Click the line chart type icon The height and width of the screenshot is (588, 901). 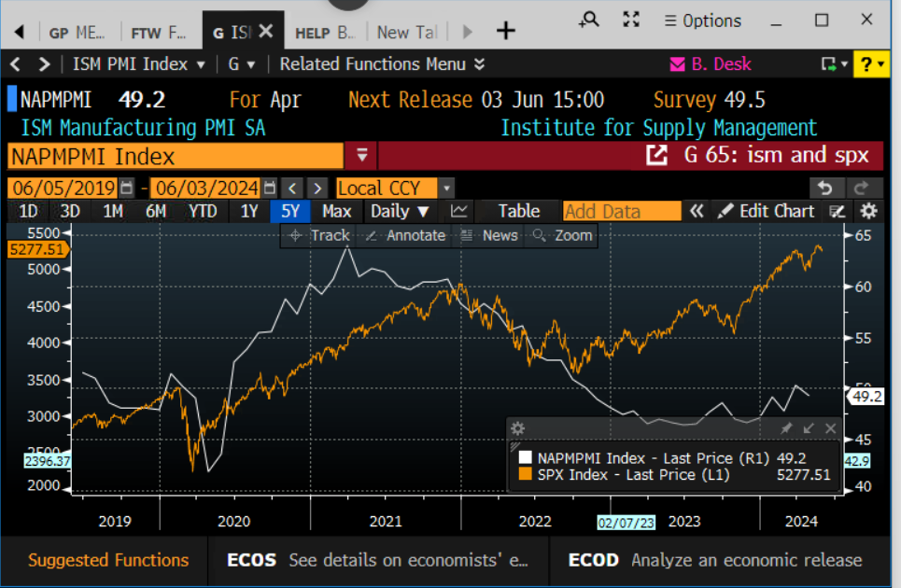click(x=458, y=212)
